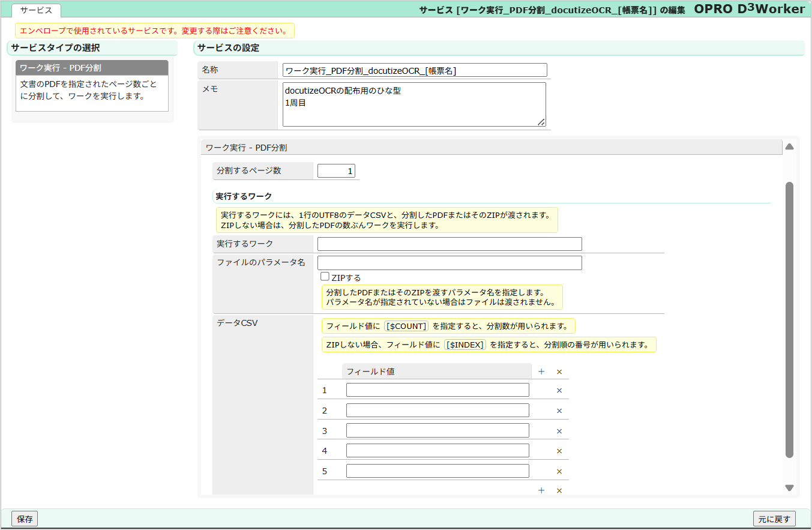Click inside the 名称 input field
Screen dimensions: 812x530
click(414, 70)
